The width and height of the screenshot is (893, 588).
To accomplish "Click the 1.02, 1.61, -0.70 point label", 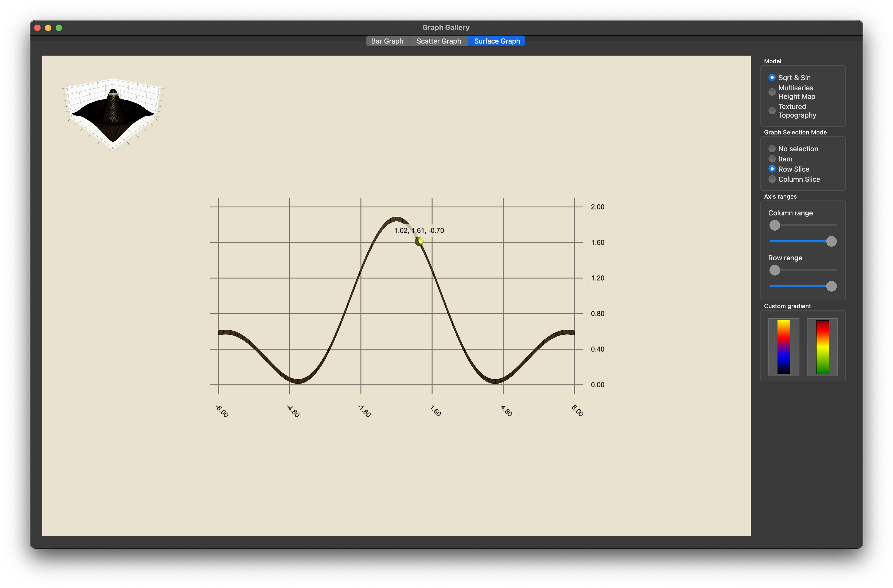I will 419,230.
